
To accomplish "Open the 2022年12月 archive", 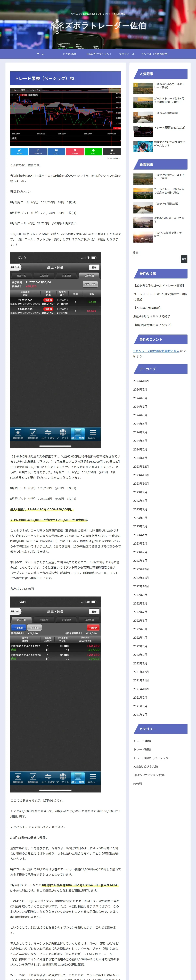I will 141,569.
